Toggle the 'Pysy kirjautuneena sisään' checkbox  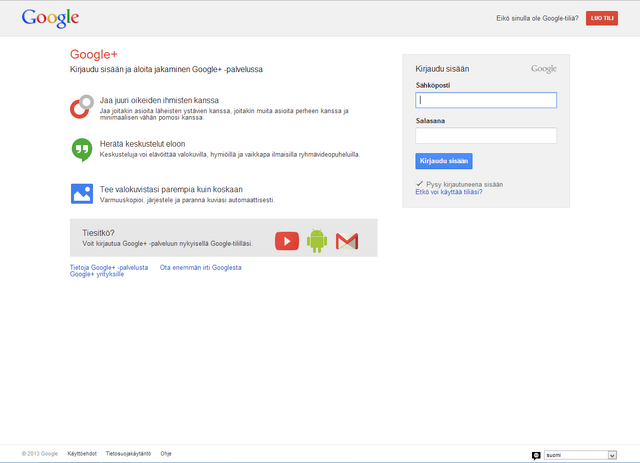click(x=419, y=184)
